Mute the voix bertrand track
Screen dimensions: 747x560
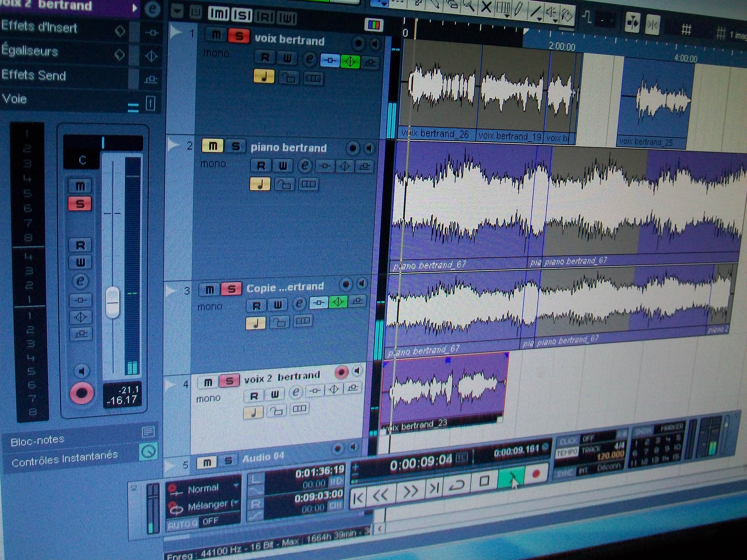click(216, 35)
